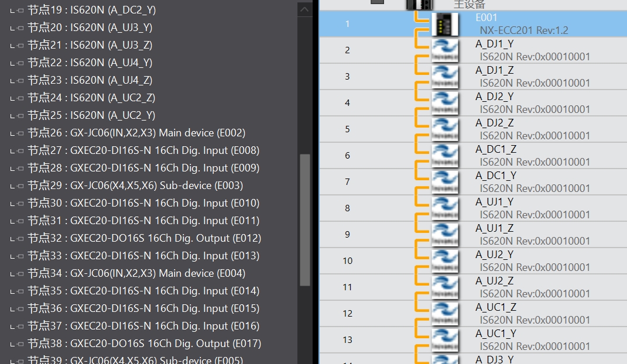The width and height of the screenshot is (627, 364).
Task: Select tree row 节点31 Dig. Input (E011)
Action: click(143, 221)
